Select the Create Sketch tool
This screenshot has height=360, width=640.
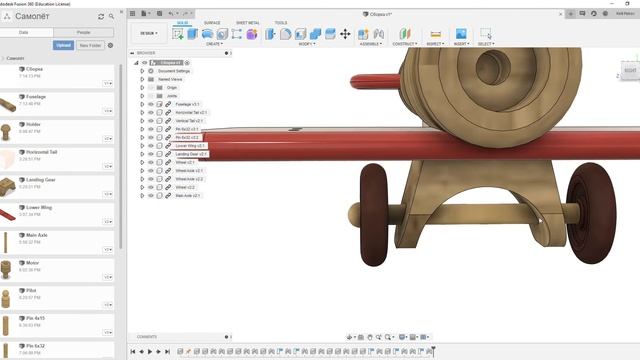click(x=178, y=34)
